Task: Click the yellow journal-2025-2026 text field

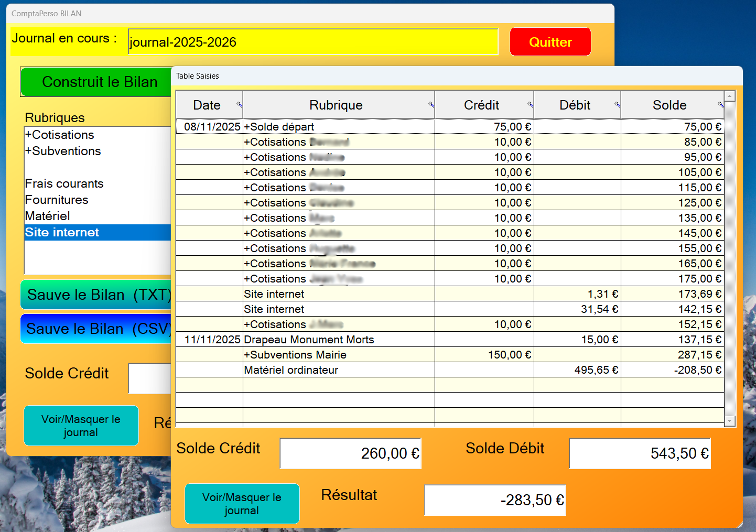Action: [312, 42]
